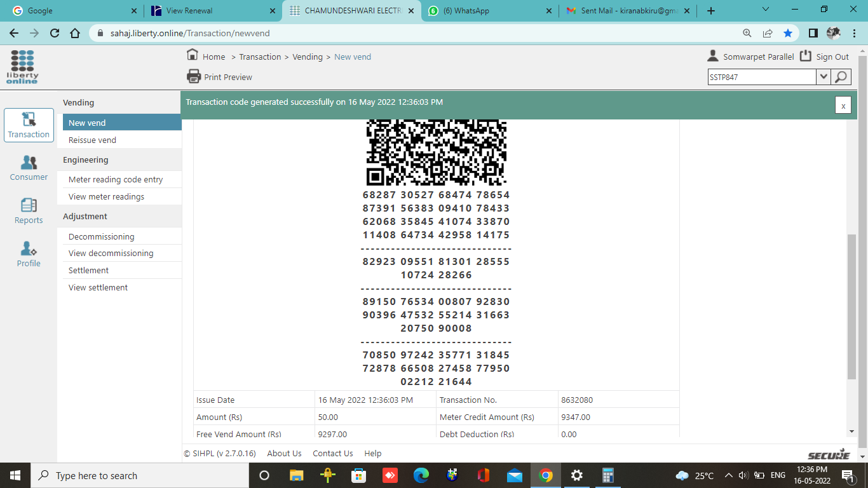This screenshot has width=868, height=488.
Task: Open View settlement menu item
Action: (x=123, y=287)
